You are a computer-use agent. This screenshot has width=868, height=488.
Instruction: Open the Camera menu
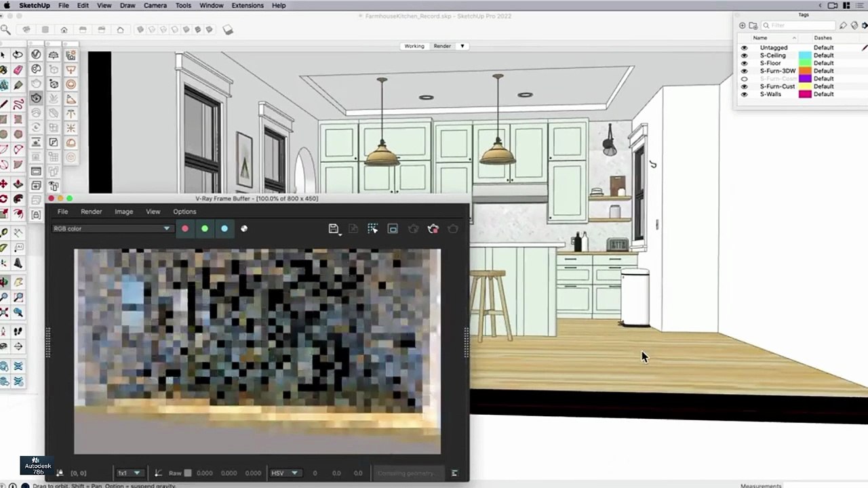point(155,5)
